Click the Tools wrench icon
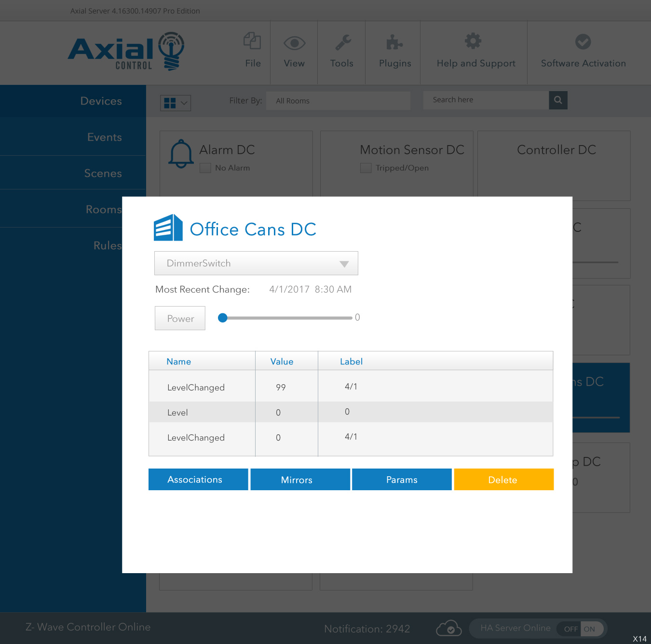Image resolution: width=651 pixels, height=644 pixels. [x=342, y=42]
